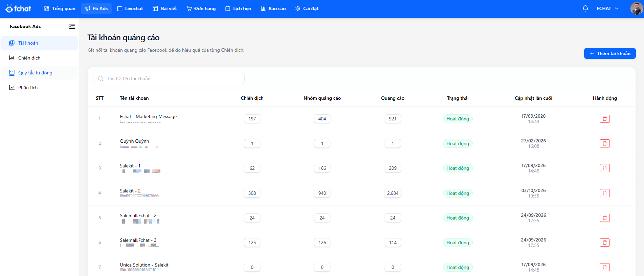This screenshot has height=276, width=644.
Task: Click the ad count 2.684
Action: click(x=393, y=193)
